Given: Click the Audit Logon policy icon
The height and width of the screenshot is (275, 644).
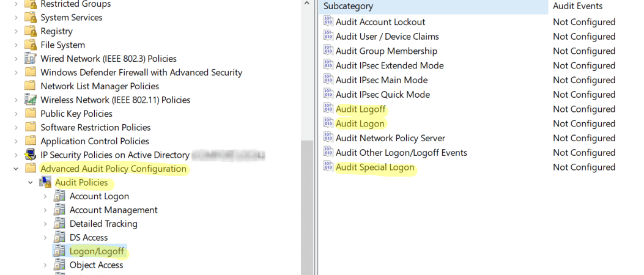Looking at the screenshot, I should point(328,123).
